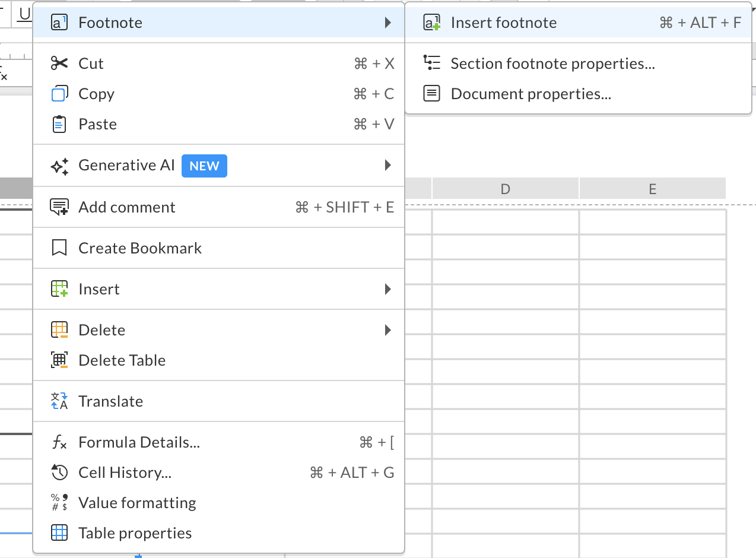
Task: Click the Add comment speech bubble icon
Action: click(x=59, y=207)
